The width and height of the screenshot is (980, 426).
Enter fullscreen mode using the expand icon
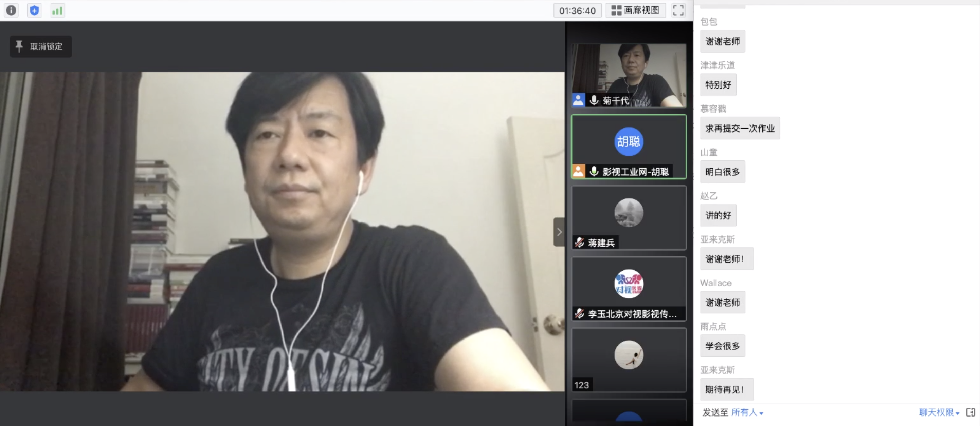pyautogui.click(x=678, y=10)
